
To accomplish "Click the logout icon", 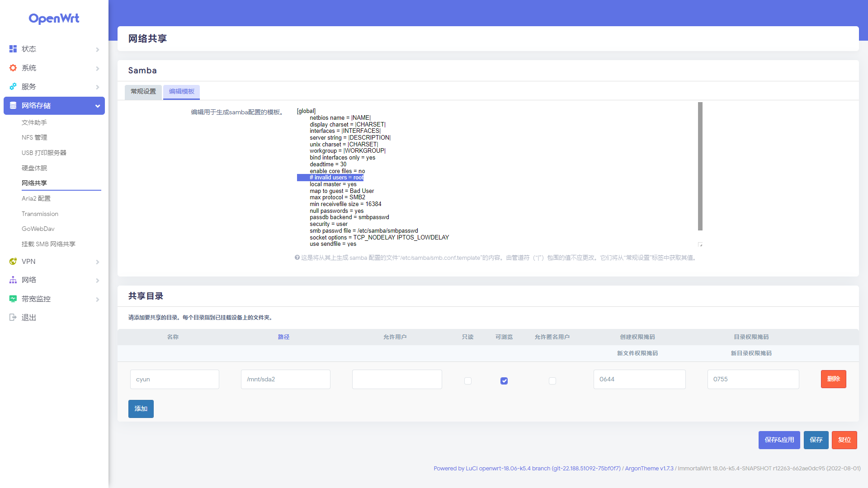I will tap(13, 317).
